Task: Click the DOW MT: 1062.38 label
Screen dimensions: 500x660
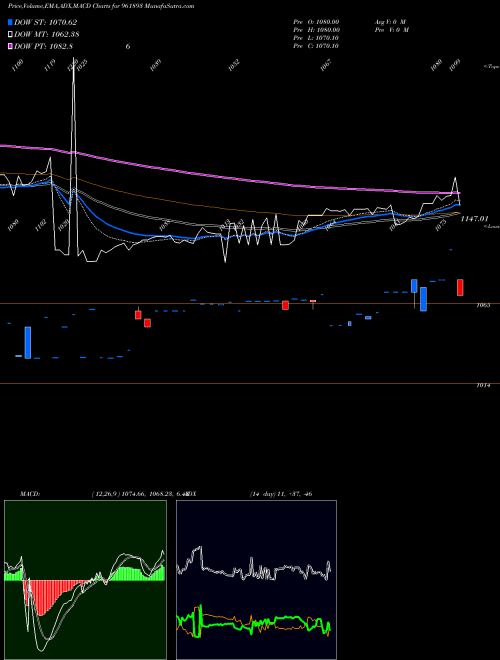Action: click(x=47, y=35)
